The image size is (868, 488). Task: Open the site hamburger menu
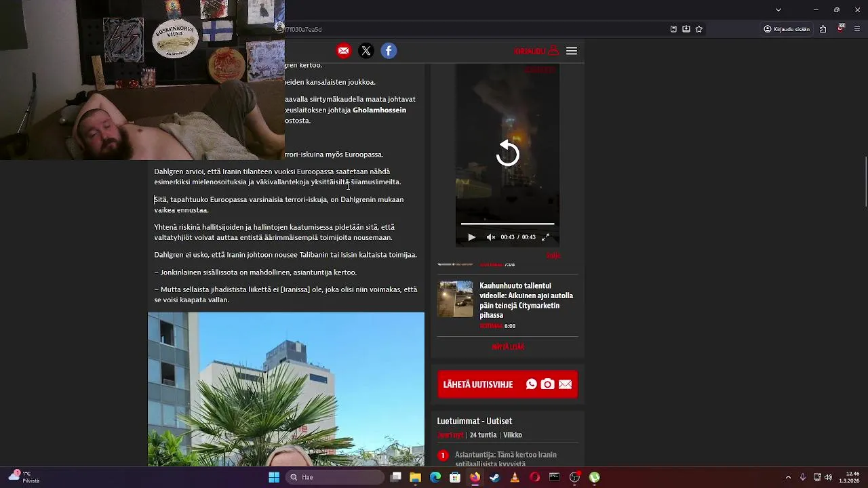[572, 51]
